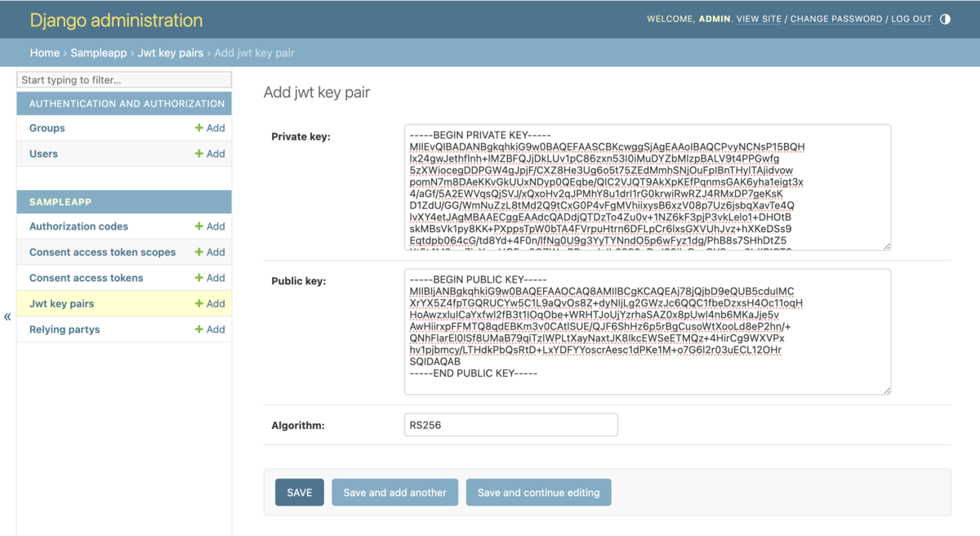Click the LOG OUT link

(911, 19)
